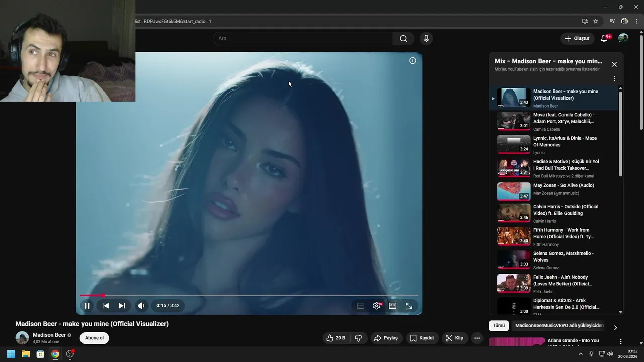Image resolution: width=644 pixels, height=362 pixels.
Task: Create a clip with the Klip button
Action: (454, 338)
